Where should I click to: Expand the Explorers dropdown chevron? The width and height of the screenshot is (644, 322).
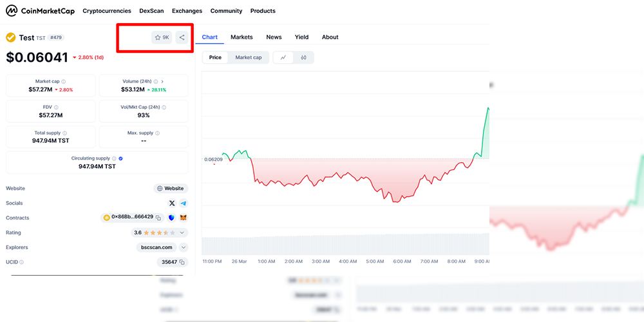point(184,248)
